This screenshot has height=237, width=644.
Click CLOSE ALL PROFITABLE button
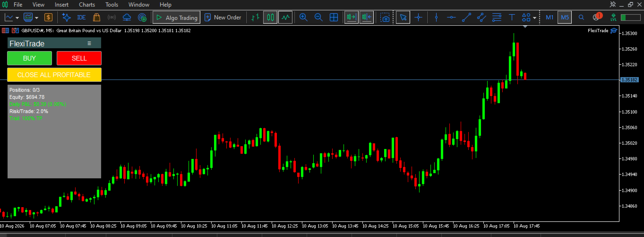pos(54,75)
